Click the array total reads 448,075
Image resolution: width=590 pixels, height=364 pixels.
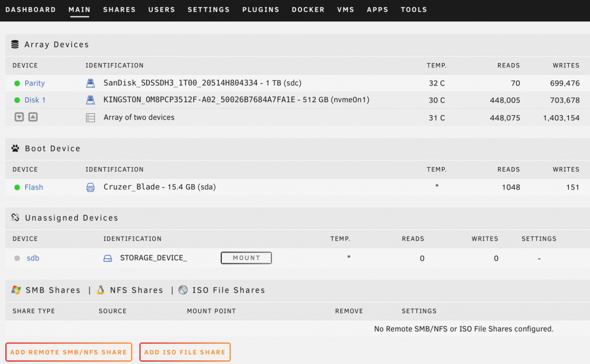(x=505, y=118)
